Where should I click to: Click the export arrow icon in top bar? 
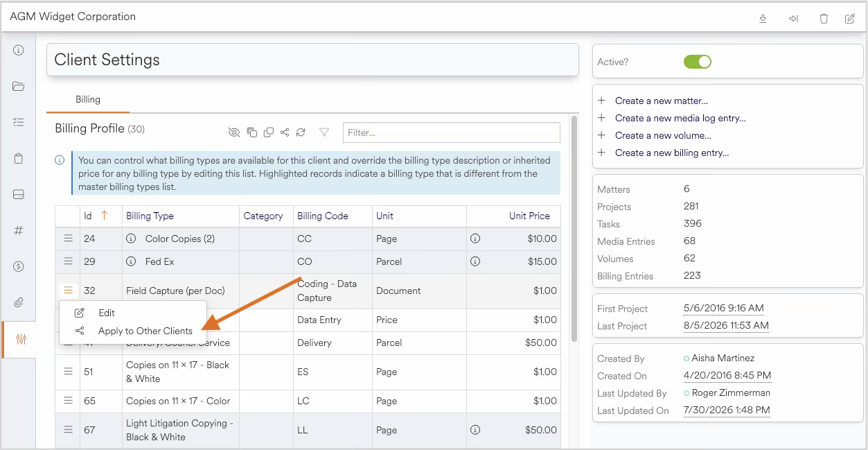pyautogui.click(x=793, y=19)
